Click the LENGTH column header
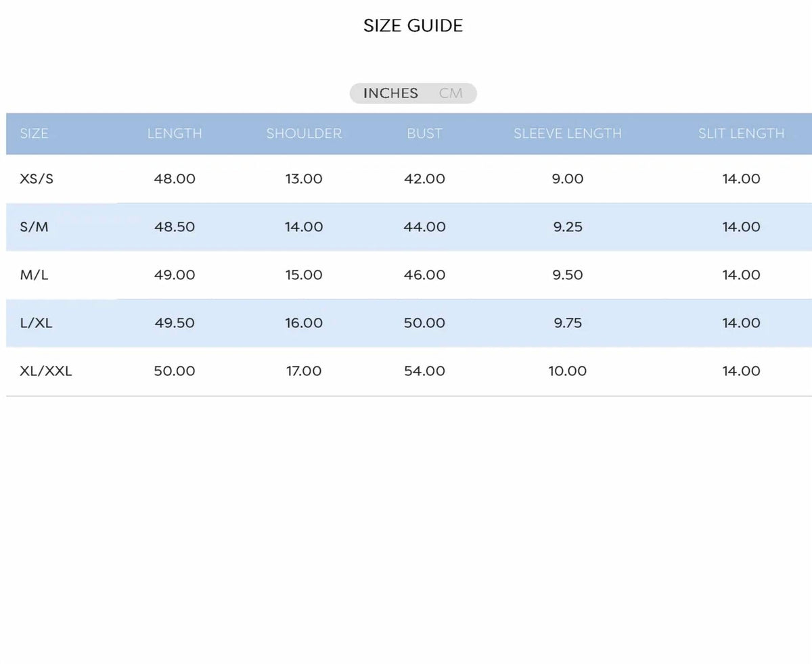The width and height of the screenshot is (812, 664). point(175,134)
